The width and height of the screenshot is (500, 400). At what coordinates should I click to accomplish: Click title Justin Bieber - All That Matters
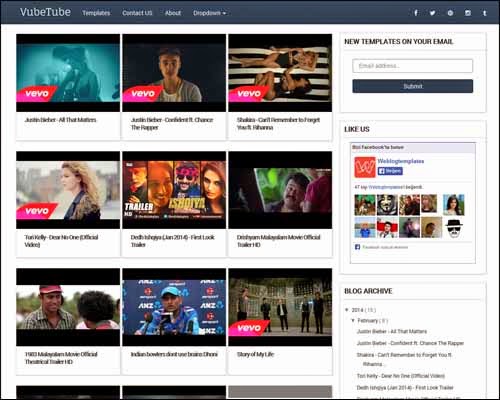pyautogui.click(x=60, y=120)
